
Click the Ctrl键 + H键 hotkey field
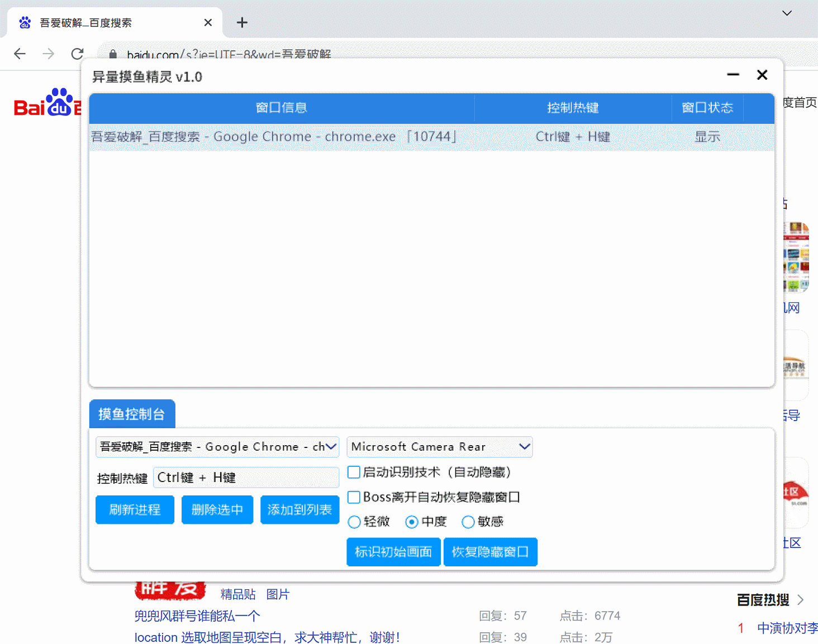coord(246,478)
